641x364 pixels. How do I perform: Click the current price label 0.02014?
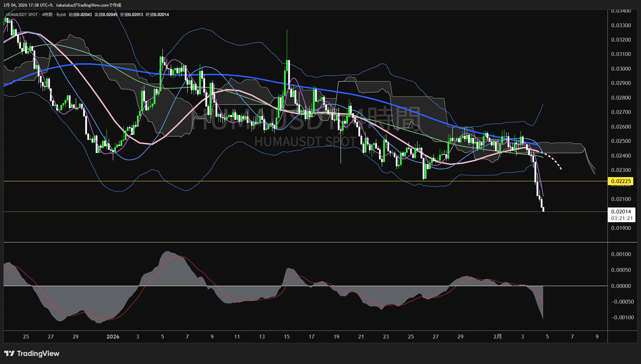pyautogui.click(x=621, y=211)
